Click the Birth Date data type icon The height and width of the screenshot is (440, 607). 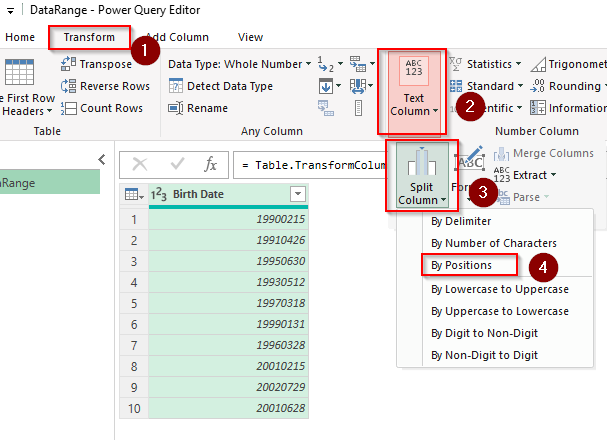159,194
